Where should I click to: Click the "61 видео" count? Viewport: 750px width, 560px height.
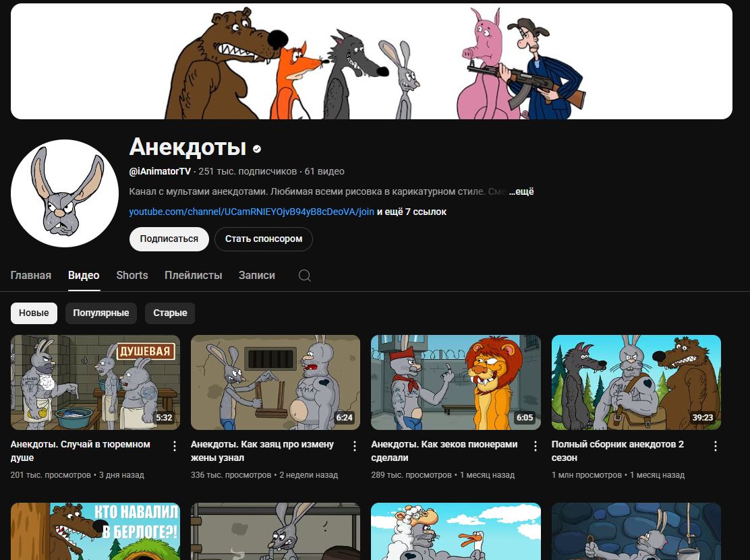point(324,171)
